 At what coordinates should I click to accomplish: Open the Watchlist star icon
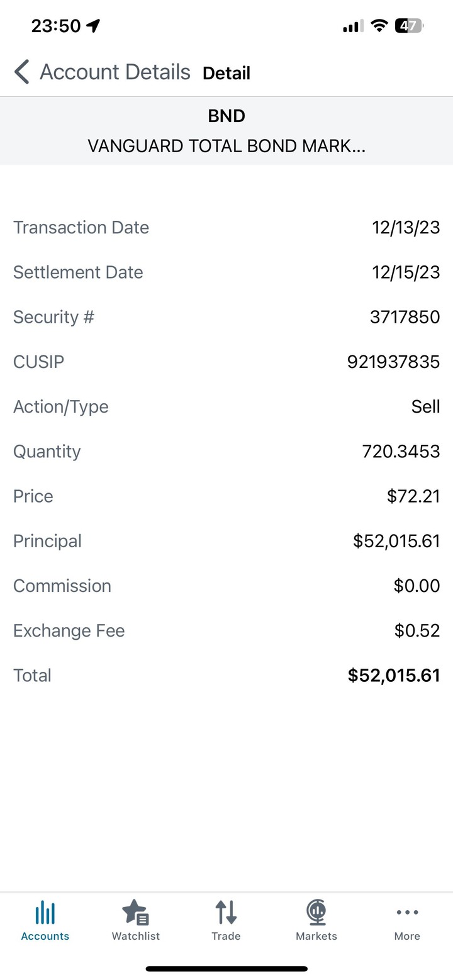135,912
